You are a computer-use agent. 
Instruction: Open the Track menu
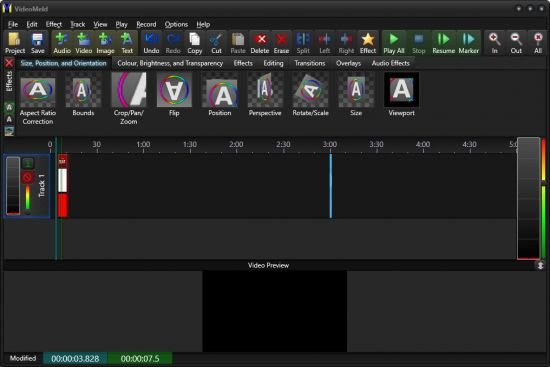click(78, 24)
